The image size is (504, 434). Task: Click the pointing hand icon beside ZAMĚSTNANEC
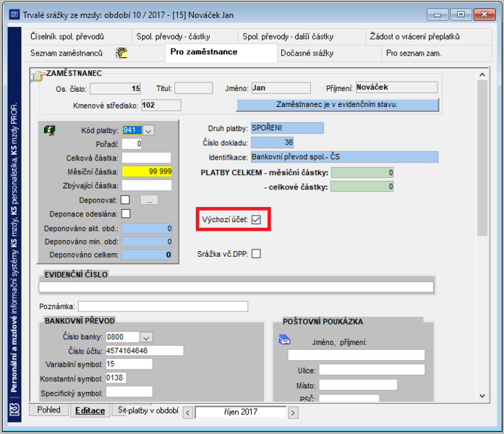[38, 76]
